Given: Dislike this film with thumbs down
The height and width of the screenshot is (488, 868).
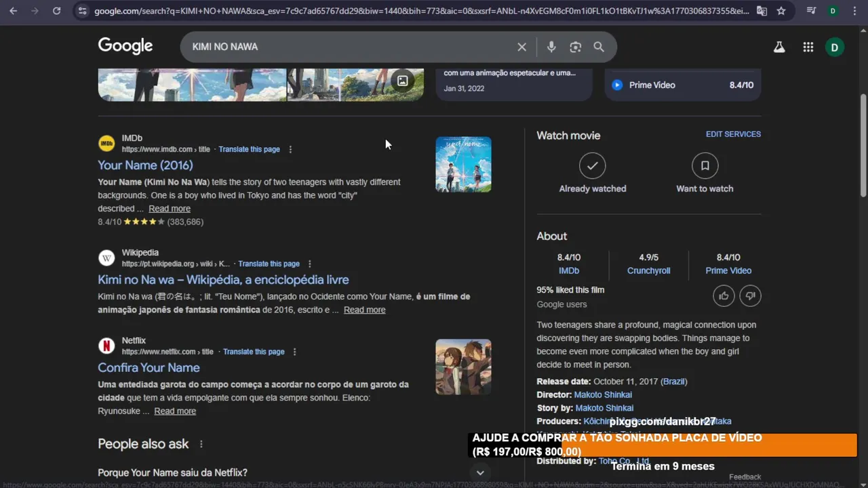Looking at the screenshot, I should click(x=751, y=296).
